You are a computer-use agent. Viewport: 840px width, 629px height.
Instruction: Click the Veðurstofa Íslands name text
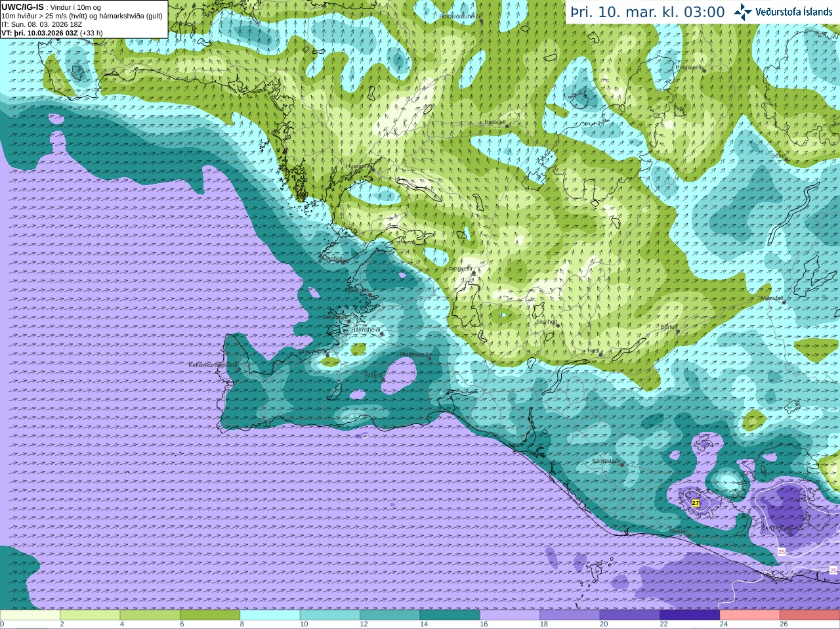tap(793, 12)
